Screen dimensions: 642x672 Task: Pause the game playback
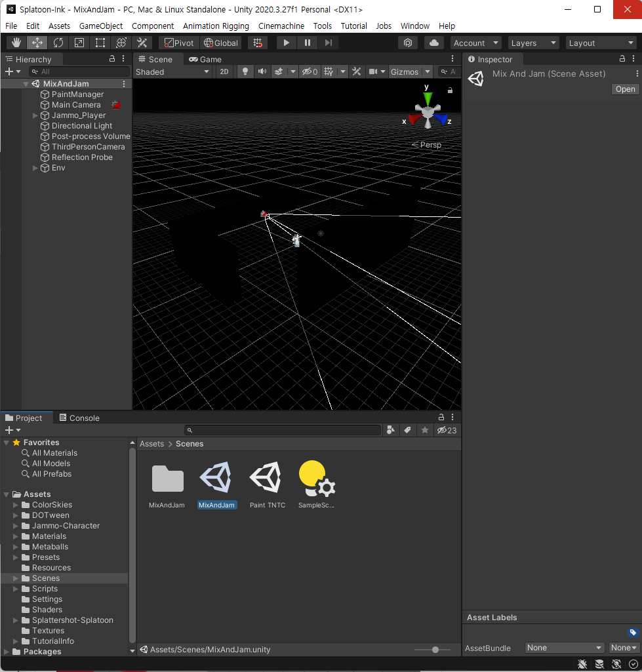tap(308, 43)
